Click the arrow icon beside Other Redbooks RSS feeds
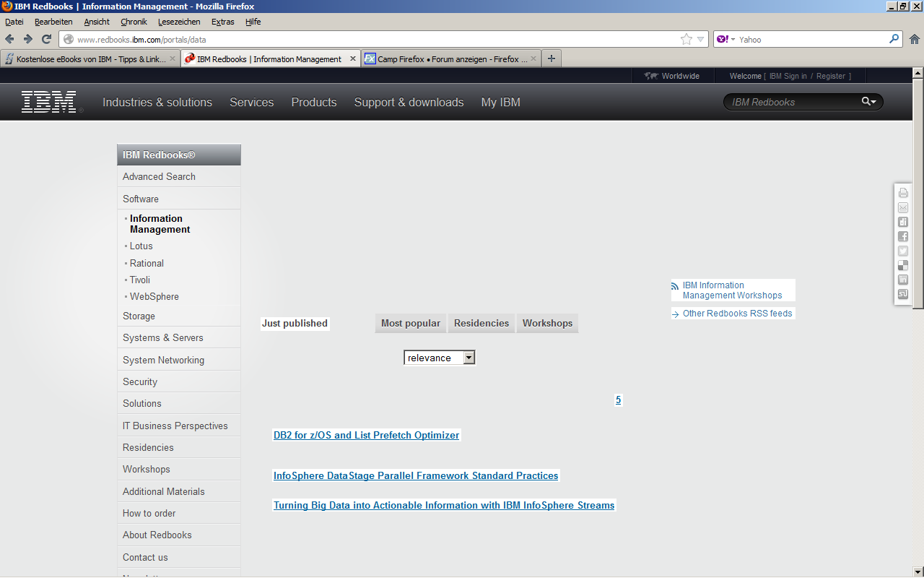 pos(675,314)
